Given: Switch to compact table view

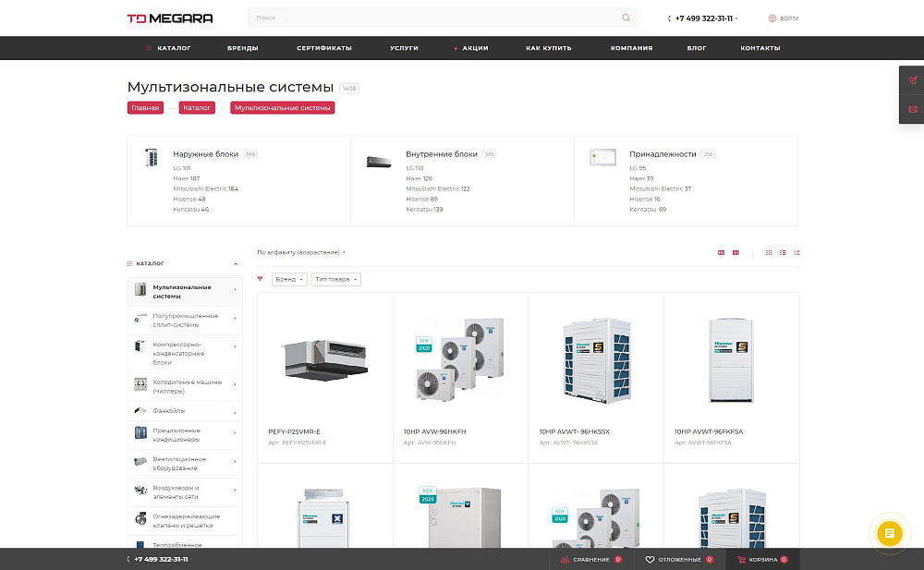Looking at the screenshot, I should coord(796,252).
